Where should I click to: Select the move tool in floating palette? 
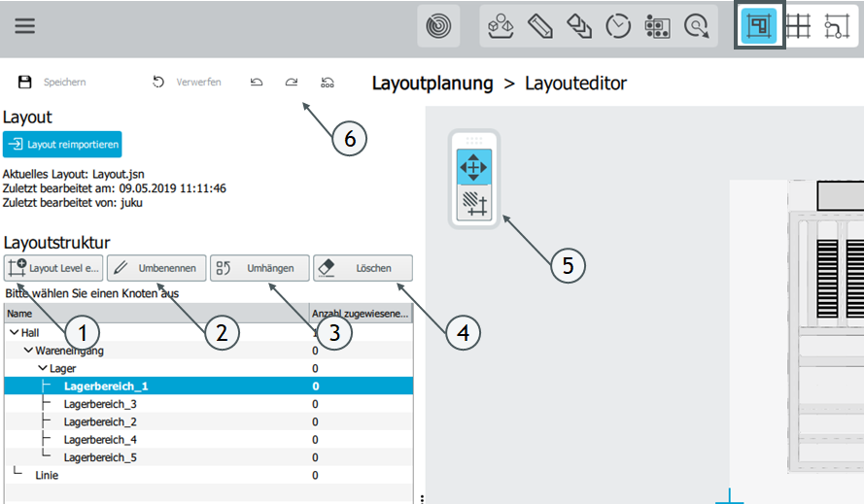(x=473, y=167)
